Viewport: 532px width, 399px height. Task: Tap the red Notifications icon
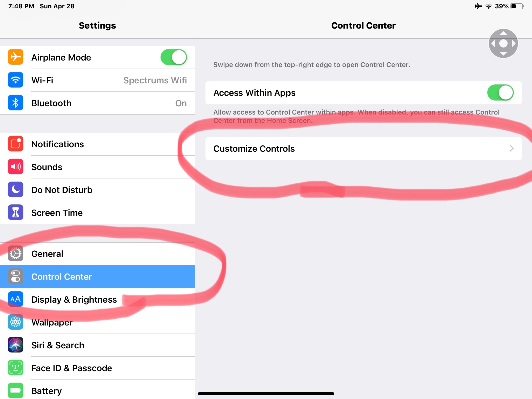click(16, 144)
